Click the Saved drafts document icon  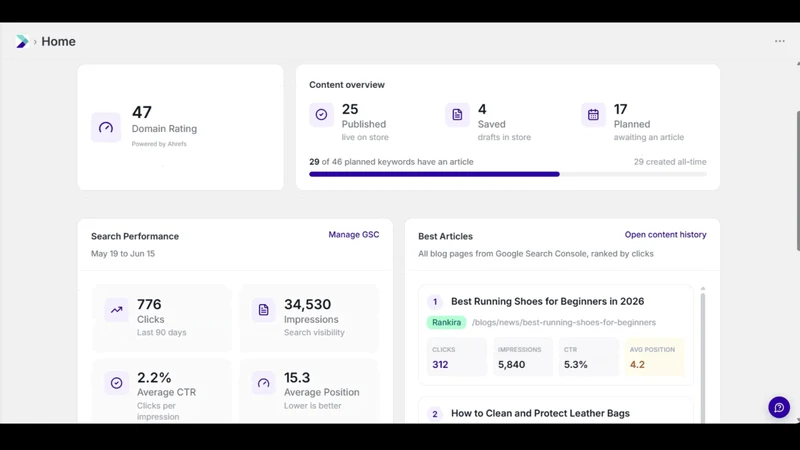coord(457,114)
